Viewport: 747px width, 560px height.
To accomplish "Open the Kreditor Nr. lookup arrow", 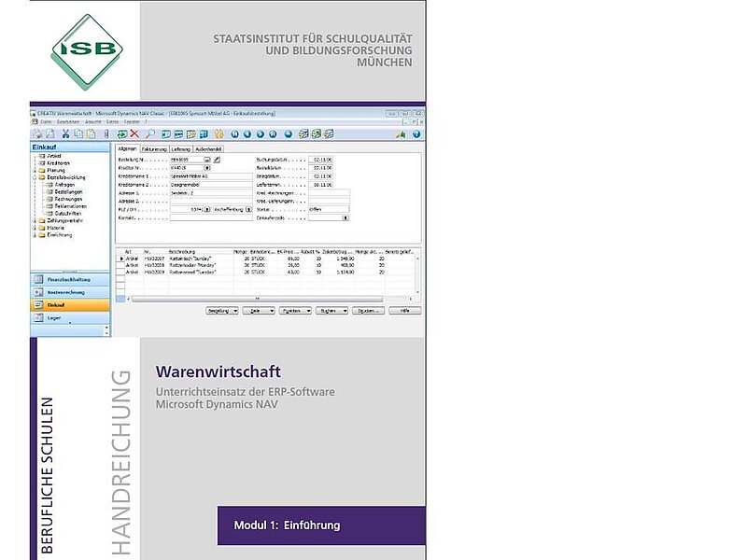I will pyautogui.click(x=207, y=168).
